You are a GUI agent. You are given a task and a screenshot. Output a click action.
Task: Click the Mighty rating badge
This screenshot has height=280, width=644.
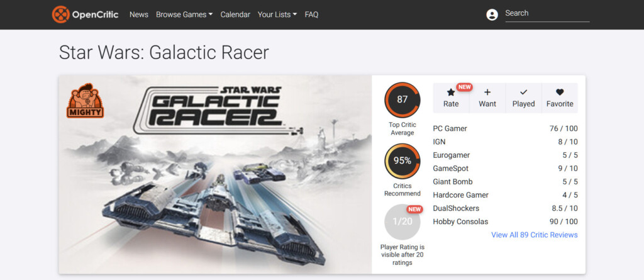85,100
